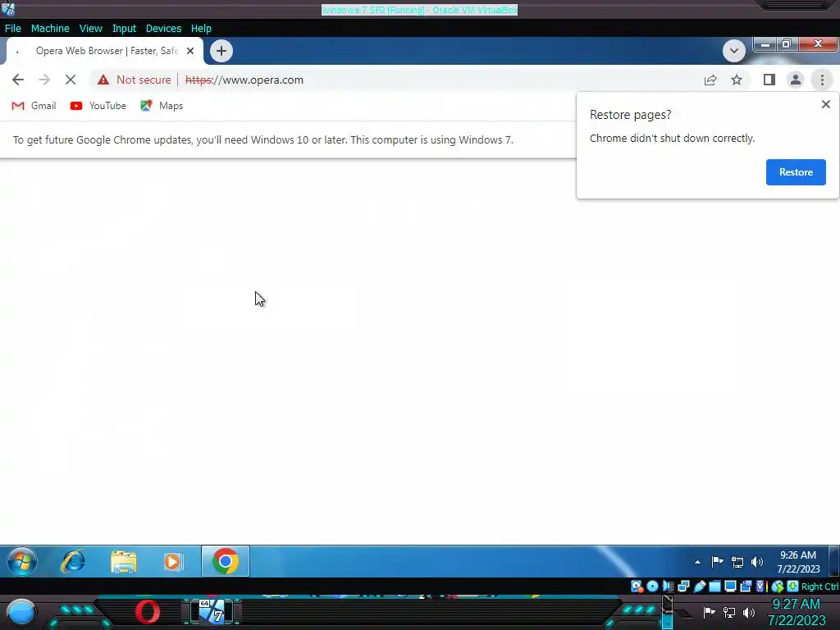
Task: Click Chrome's forward arrow
Action: point(44,80)
